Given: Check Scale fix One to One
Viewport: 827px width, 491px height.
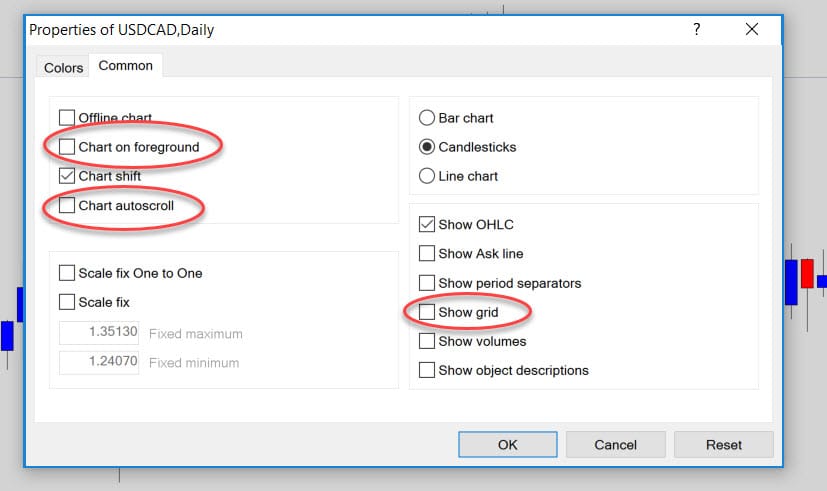Looking at the screenshot, I should pos(67,273).
